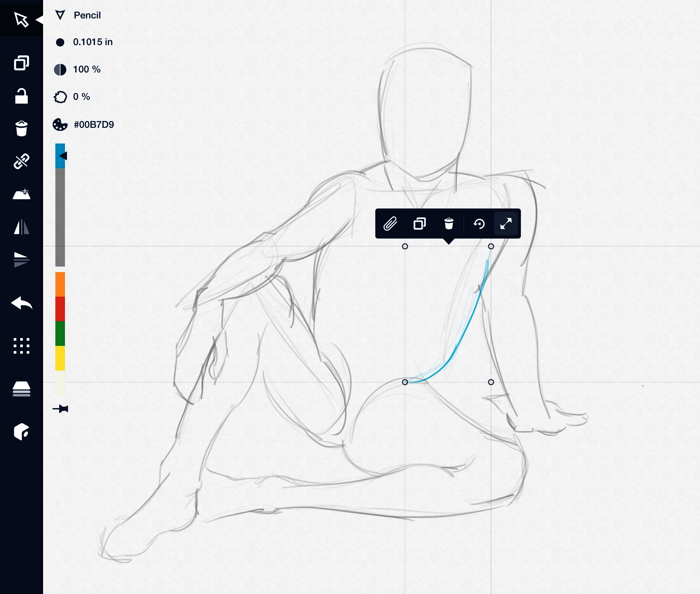Flip selection vertically icon
Screen dimensions: 700x594
pyautogui.click(x=21, y=259)
